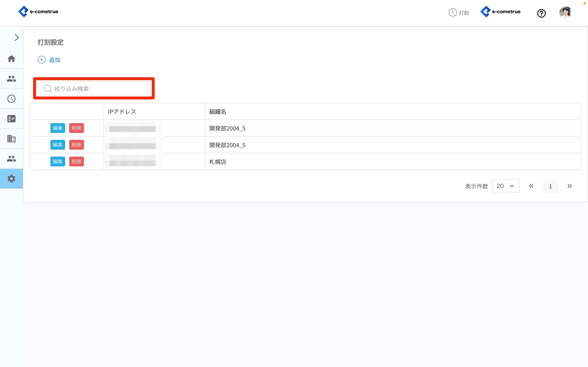Open the help question mark icon
The height and width of the screenshot is (367, 588).
541,13
